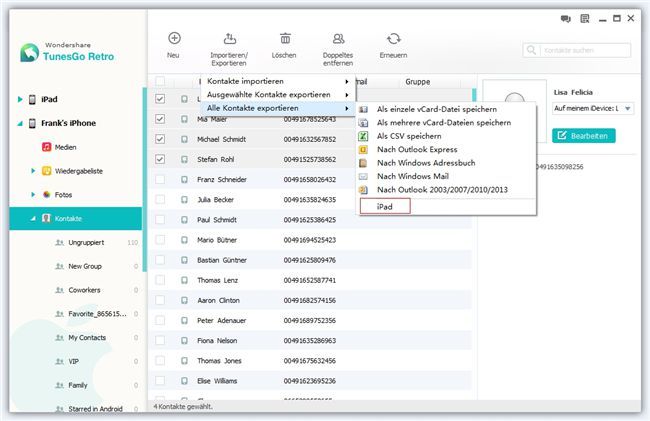This screenshot has height=421, width=650.
Task: Check the Peter Adenauer checkbox
Action: pos(160,320)
